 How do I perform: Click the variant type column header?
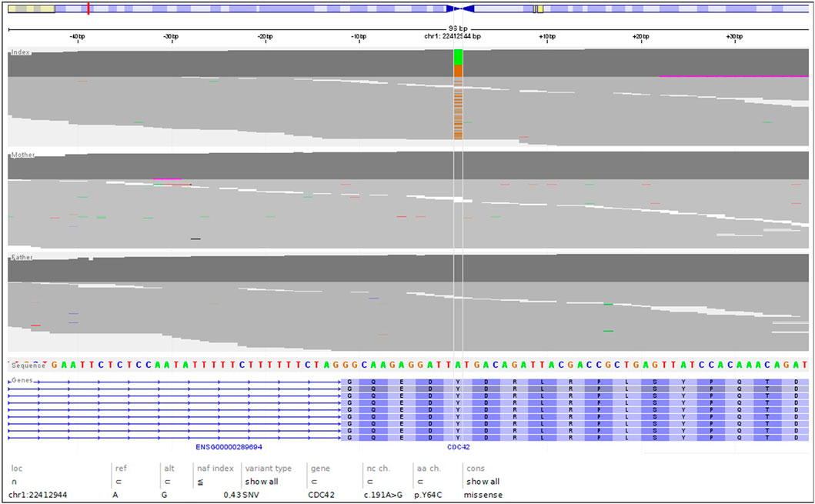tap(268, 468)
